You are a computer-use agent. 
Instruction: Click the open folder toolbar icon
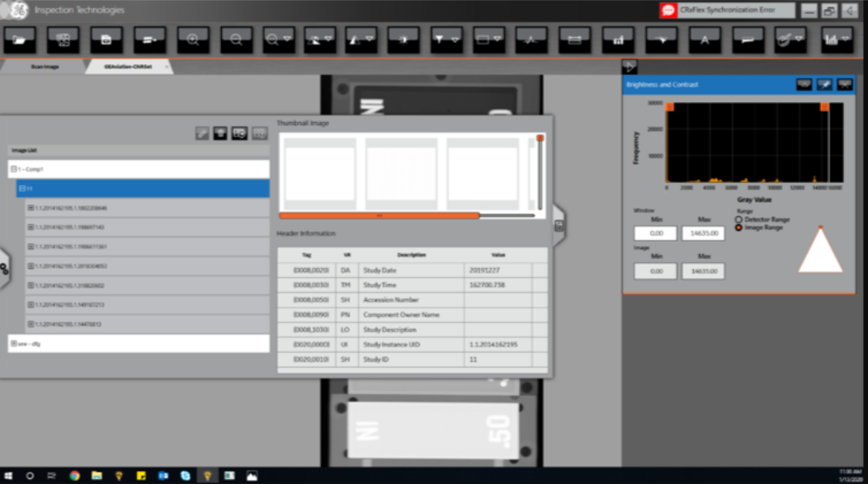tap(21, 39)
